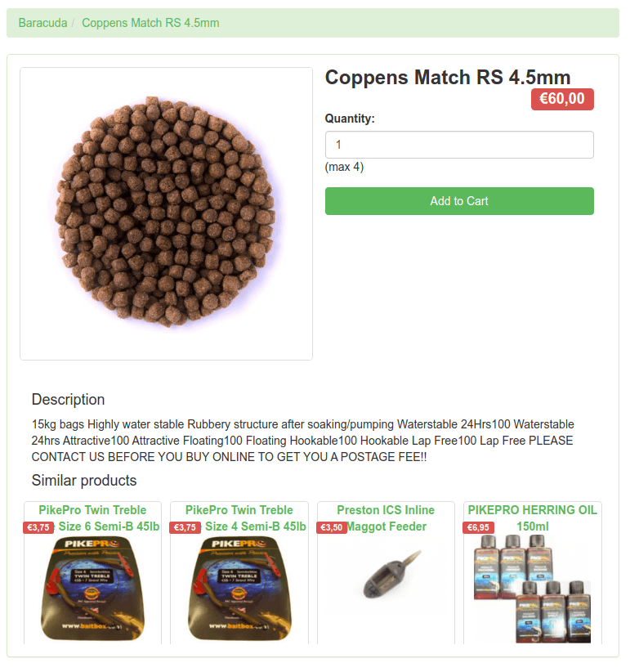This screenshot has height=672, width=630.
Task: Open the main product pellets image
Action: [166, 213]
